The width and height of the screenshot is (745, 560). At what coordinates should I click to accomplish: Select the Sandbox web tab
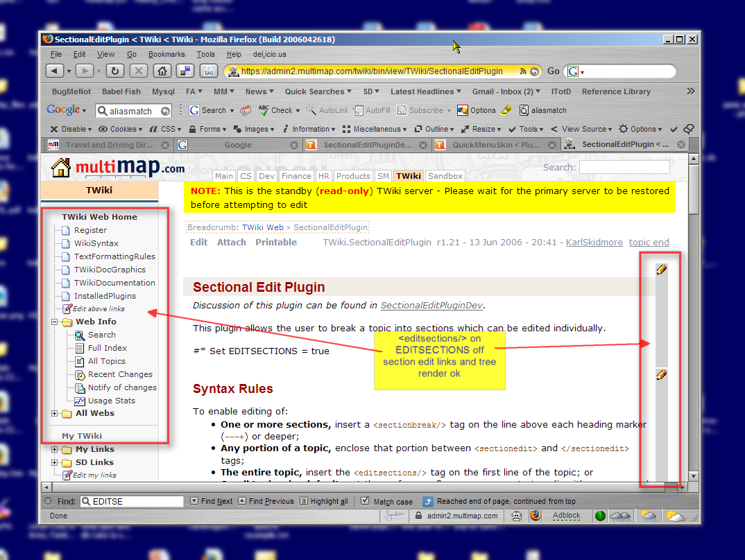click(x=445, y=176)
